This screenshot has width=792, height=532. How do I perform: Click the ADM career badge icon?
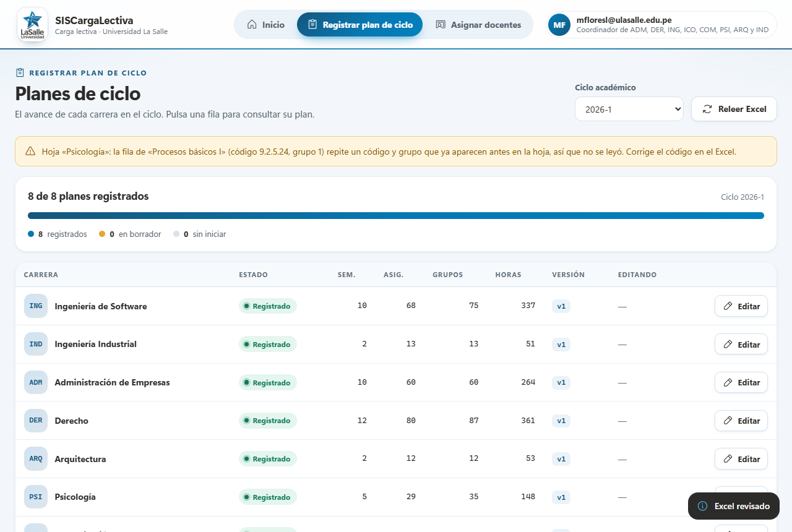click(36, 382)
